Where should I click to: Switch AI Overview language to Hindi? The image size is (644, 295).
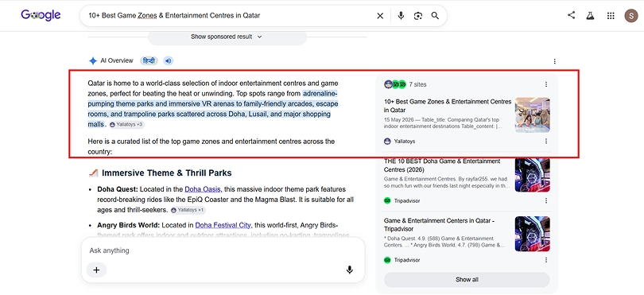(148, 60)
